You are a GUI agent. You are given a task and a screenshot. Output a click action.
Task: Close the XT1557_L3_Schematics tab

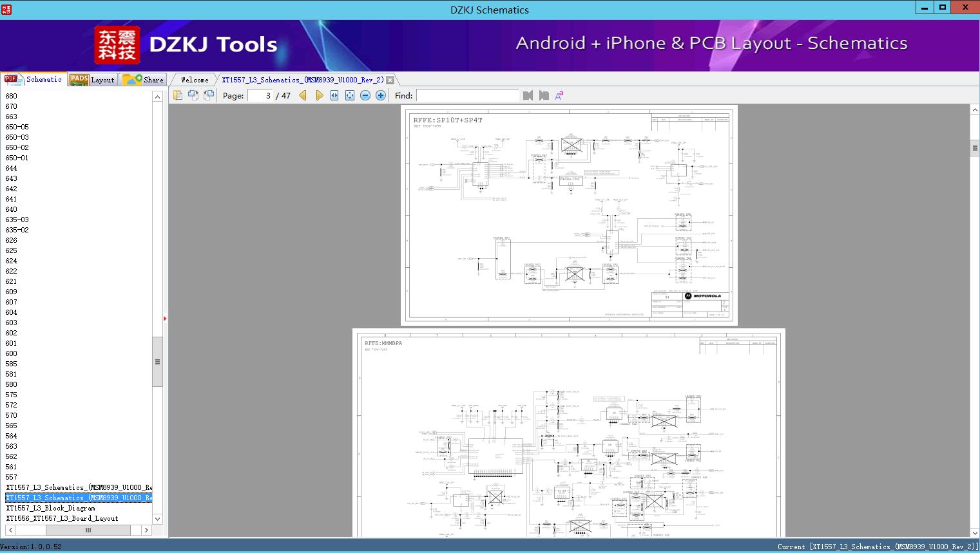pyautogui.click(x=390, y=80)
